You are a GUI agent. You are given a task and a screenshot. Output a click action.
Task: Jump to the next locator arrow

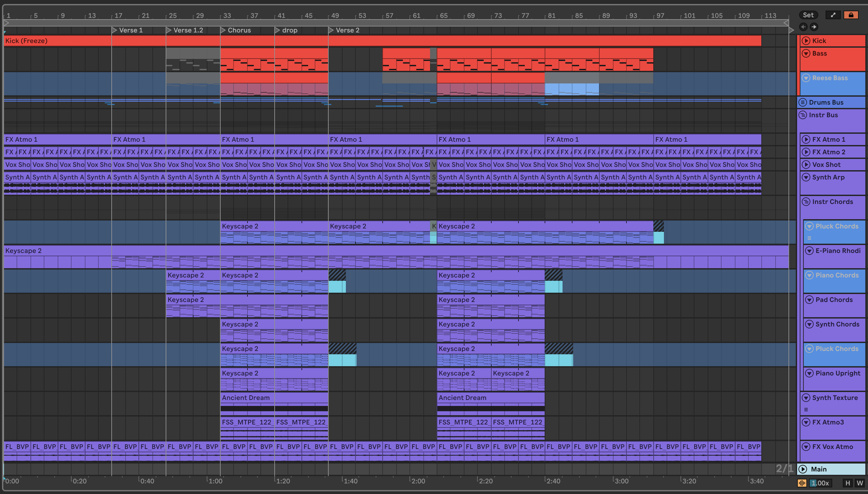814,27
